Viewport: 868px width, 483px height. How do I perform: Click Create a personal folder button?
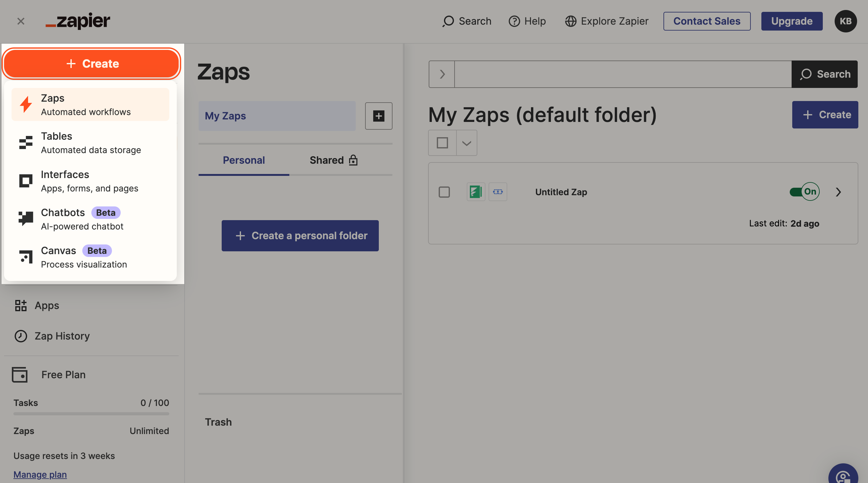300,236
